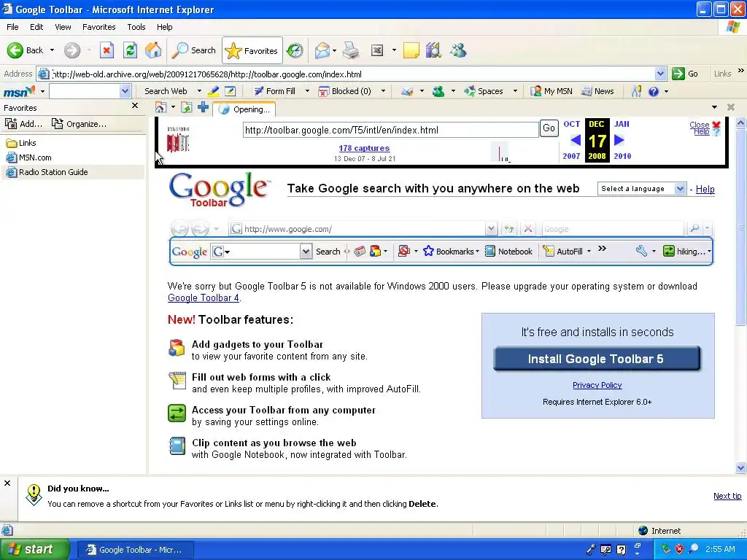This screenshot has width=747, height=560.
Task: Open the MSN search box dropdown
Action: point(125,91)
